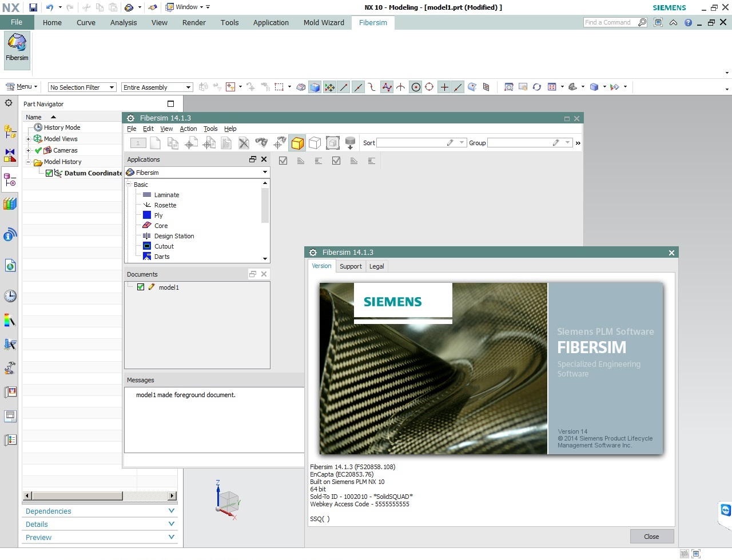Click the Fibersim database cylinder icon

(350, 143)
